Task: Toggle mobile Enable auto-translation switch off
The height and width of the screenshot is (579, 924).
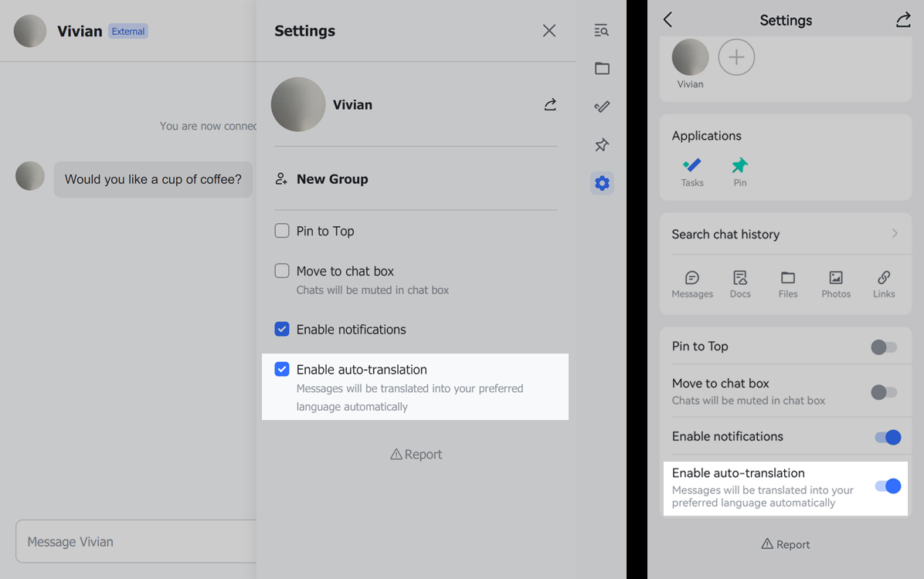Action: (887, 486)
